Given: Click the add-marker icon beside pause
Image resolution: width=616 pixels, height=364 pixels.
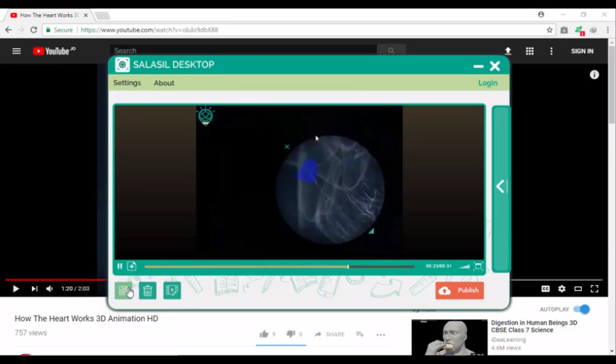Looking at the screenshot, I should coord(131,266).
